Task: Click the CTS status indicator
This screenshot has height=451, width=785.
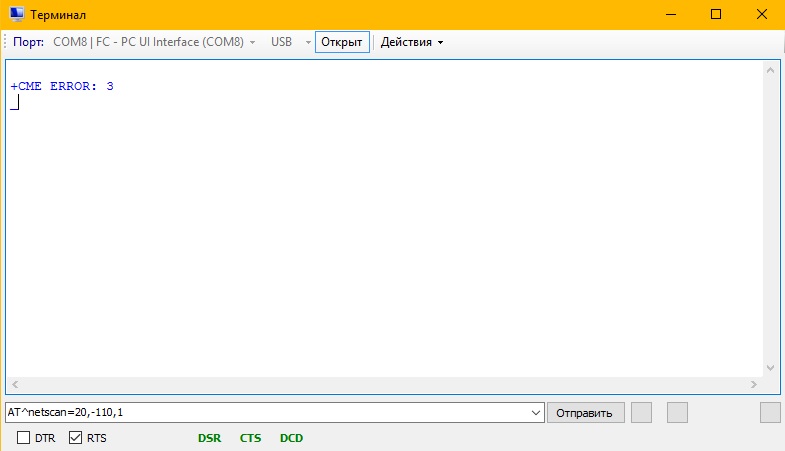Action: click(x=250, y=438)
